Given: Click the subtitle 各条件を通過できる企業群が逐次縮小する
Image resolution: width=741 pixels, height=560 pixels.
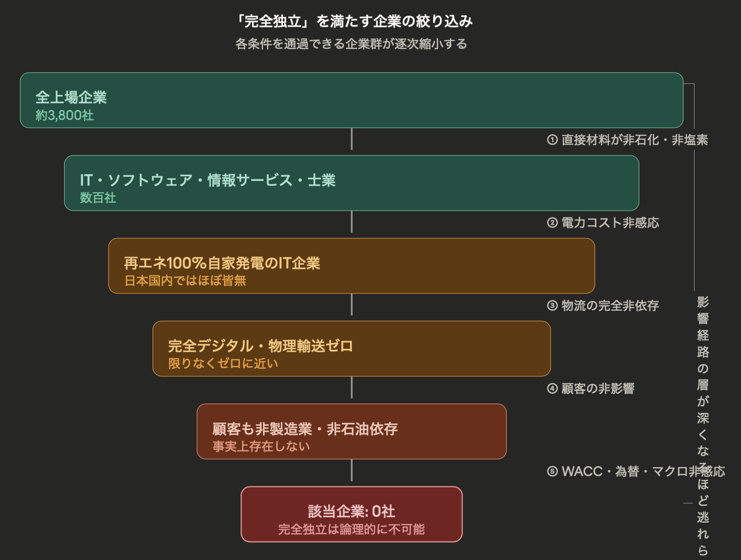Looking at the screenshot, I should tap(351, 44).
